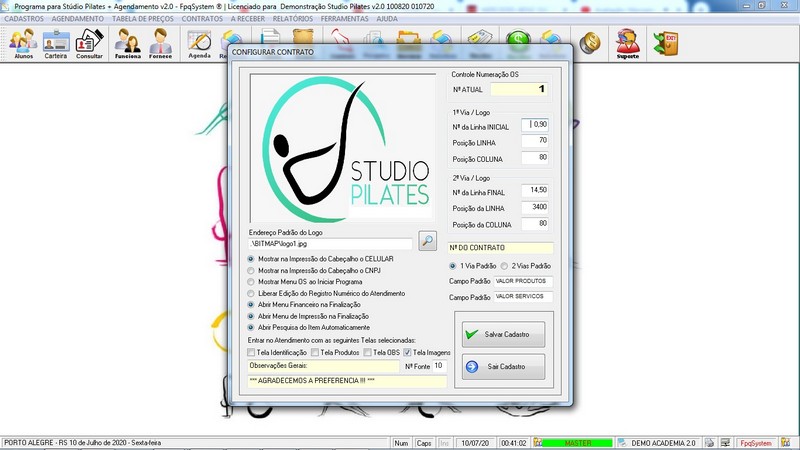Viewport: 800px width, 450px height.
Task: Click the Nº da Linha INICIAL field
Action: click(535, 124)
